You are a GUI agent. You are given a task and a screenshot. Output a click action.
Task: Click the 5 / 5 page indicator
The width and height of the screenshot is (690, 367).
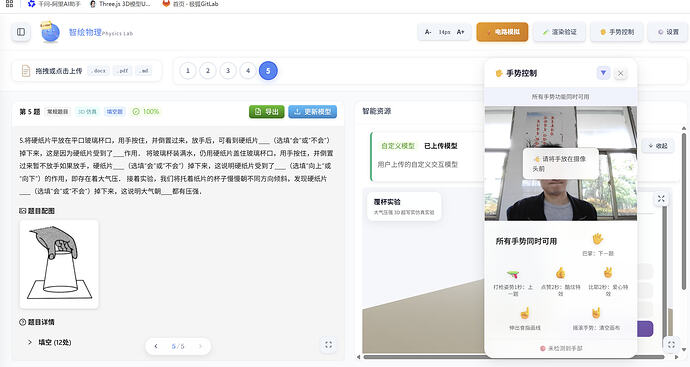pos(178,346)
